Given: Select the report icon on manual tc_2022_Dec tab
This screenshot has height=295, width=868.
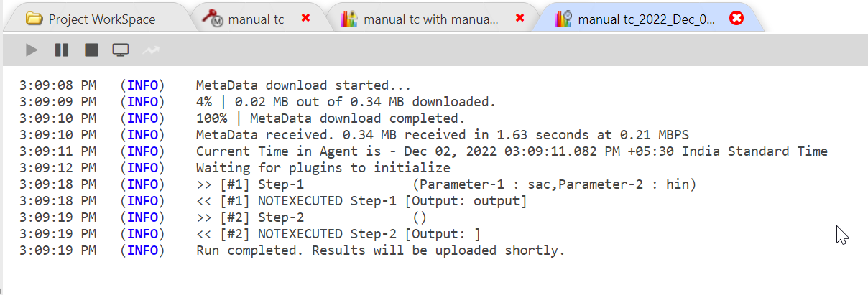Looking at the screenshot, I should (563, 19).
